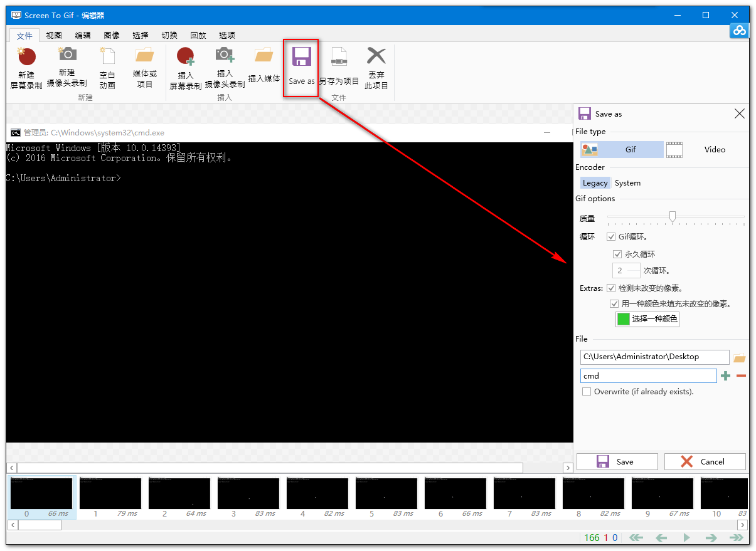Viewport: 756px width, 551px height.
Task: Click right arrow of preview horizontal scrollbar
Action: [x=568, y=468]
